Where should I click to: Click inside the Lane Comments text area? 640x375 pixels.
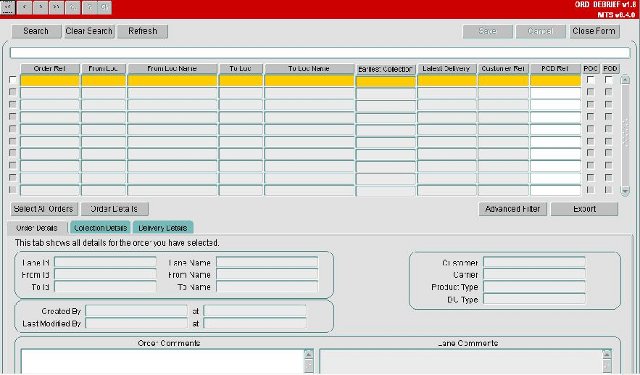tap(461, 361)
